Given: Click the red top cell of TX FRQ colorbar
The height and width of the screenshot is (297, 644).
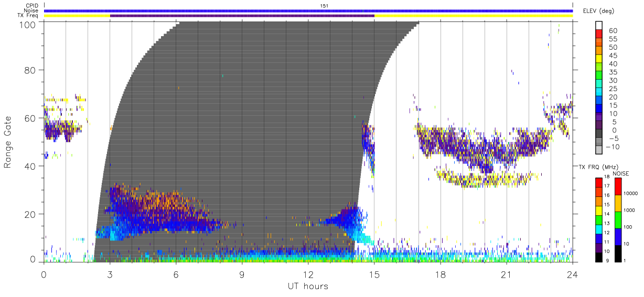Looking at the screenshot, I should [x=598, y=182].
